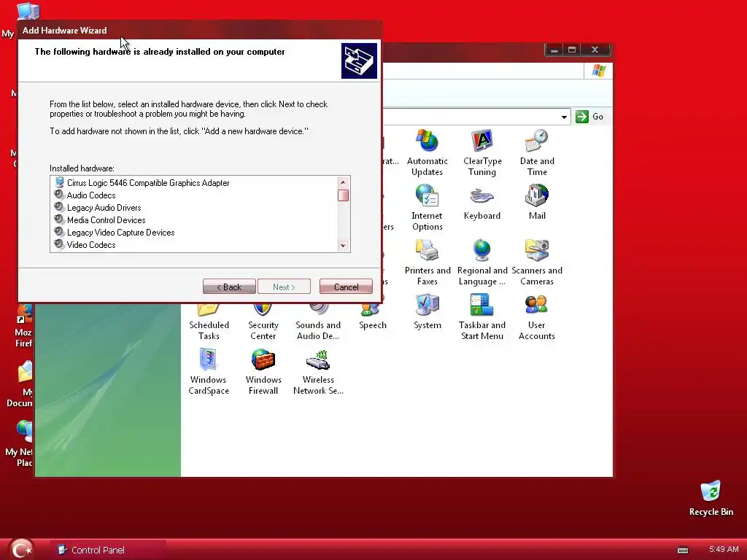Minimize the Control Panel window
747x560 pixels.
(554, 50)
